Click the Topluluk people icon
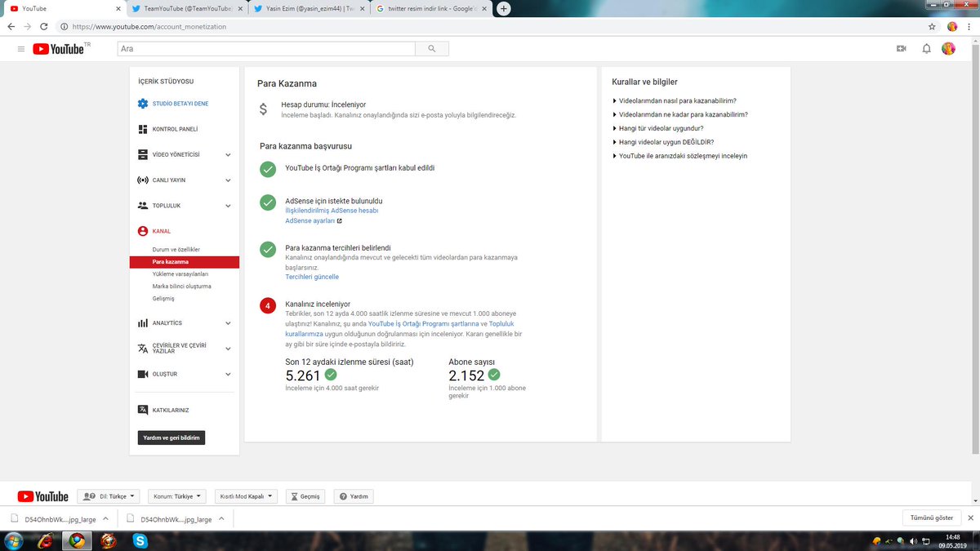This screenshot has width=980, height=551. [x=143, y=206]
